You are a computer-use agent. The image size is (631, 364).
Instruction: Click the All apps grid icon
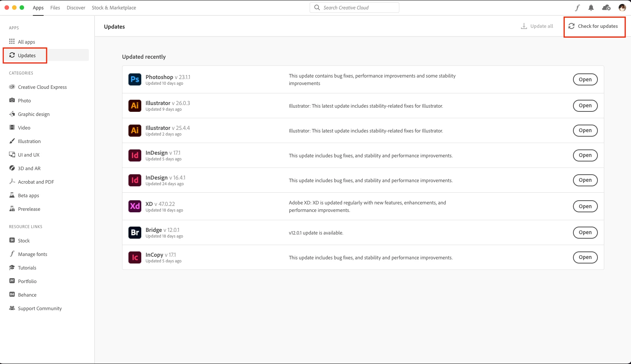12,41
